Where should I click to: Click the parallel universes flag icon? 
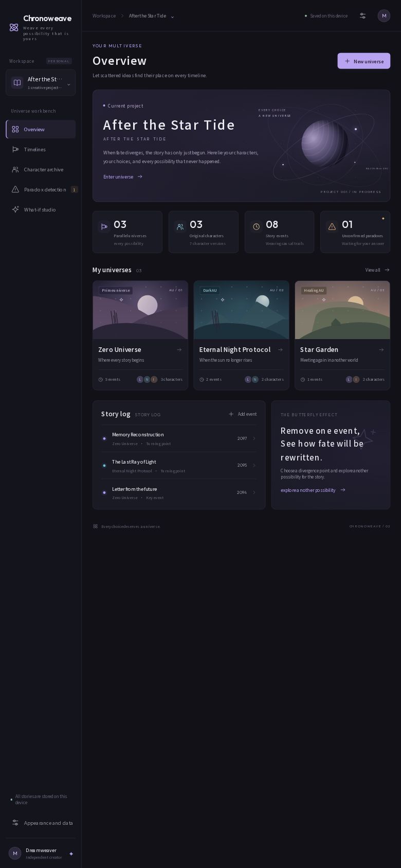(x=104, y=227)
